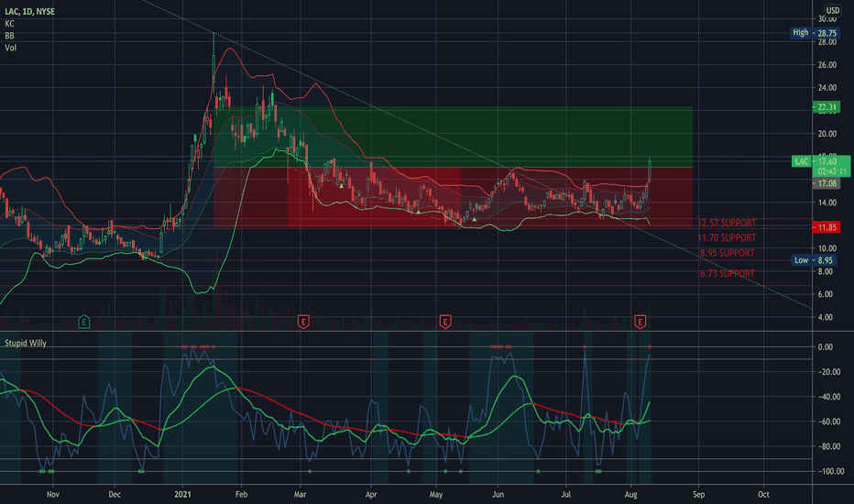
Task: Click the LAC 17.60 last price label
Action: coord(821,161)
